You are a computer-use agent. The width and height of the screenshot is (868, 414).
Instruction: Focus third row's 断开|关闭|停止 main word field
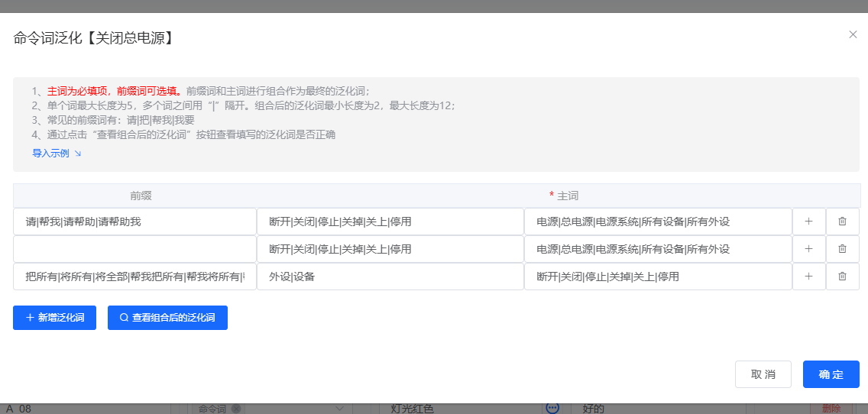coord(658,277)
